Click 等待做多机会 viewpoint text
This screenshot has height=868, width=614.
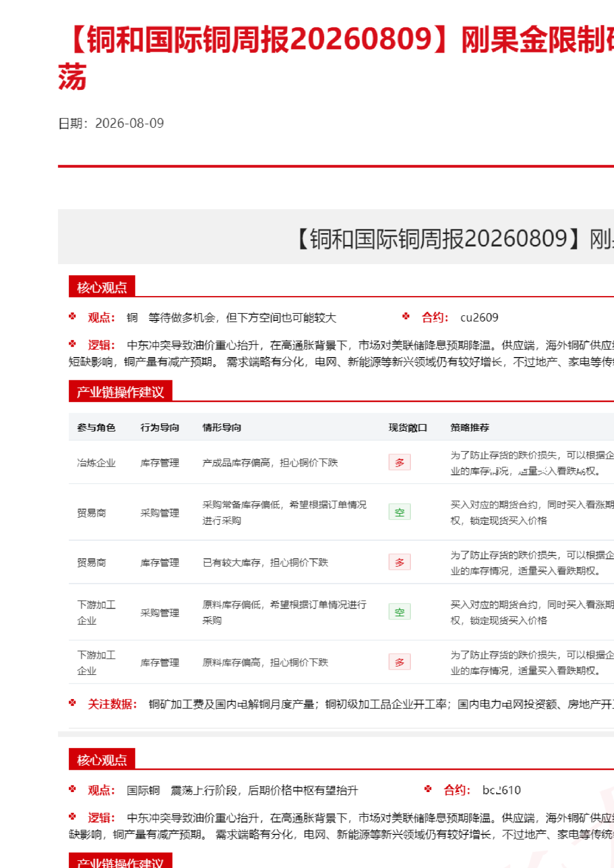point(242,318)
